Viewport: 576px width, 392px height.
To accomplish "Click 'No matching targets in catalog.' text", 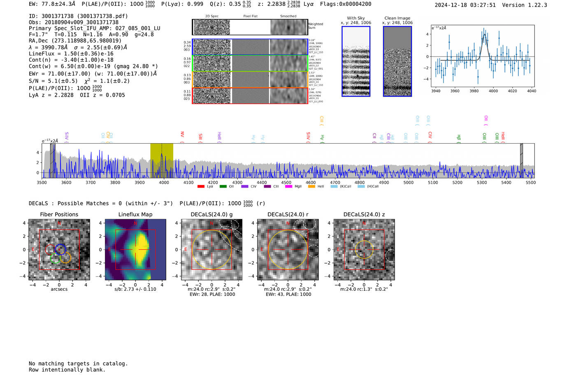I will tap(78, 363).
